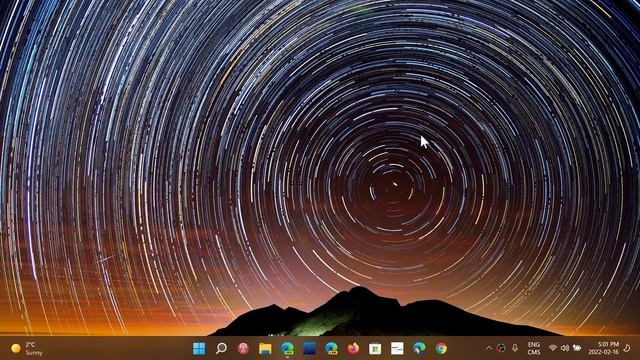Open File Explorer from the taskbar

(x=265, y=349)
